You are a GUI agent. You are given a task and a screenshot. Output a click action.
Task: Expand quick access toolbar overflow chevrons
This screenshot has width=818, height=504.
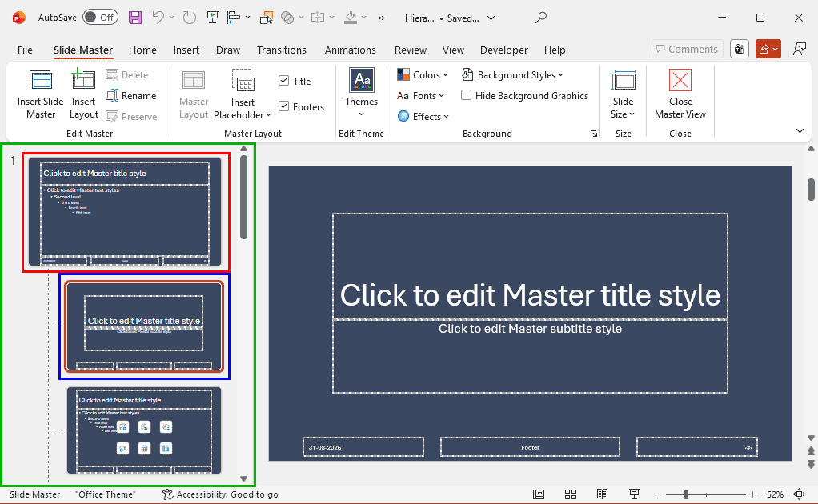pyautogui.click(x=381, y=18)
